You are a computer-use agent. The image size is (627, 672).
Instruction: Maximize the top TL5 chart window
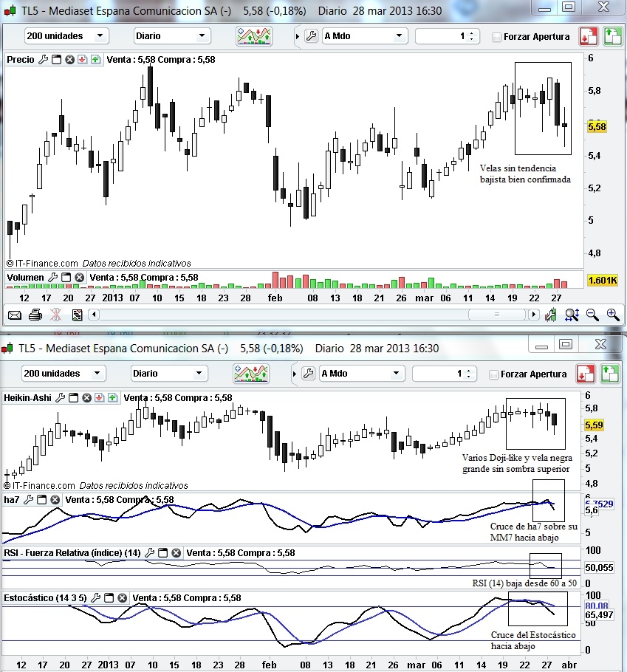click(x=569, y=7)
